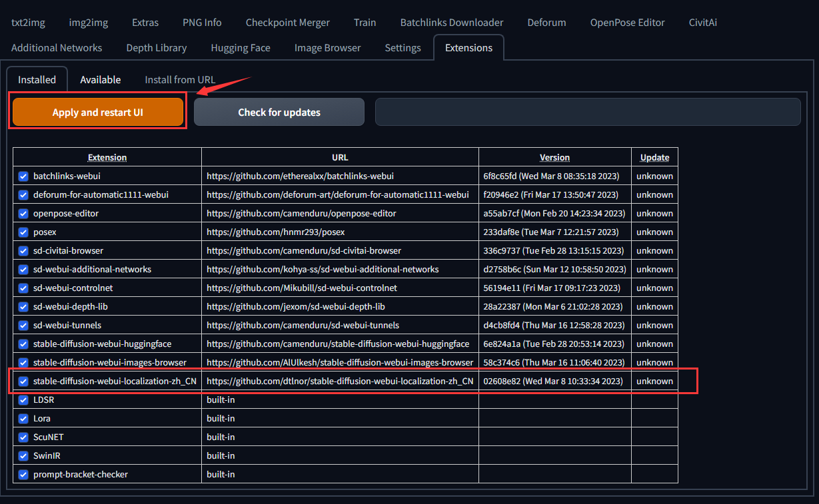Open the Install from URL tab
Screen dimensions: 819x504
point(180,79)
